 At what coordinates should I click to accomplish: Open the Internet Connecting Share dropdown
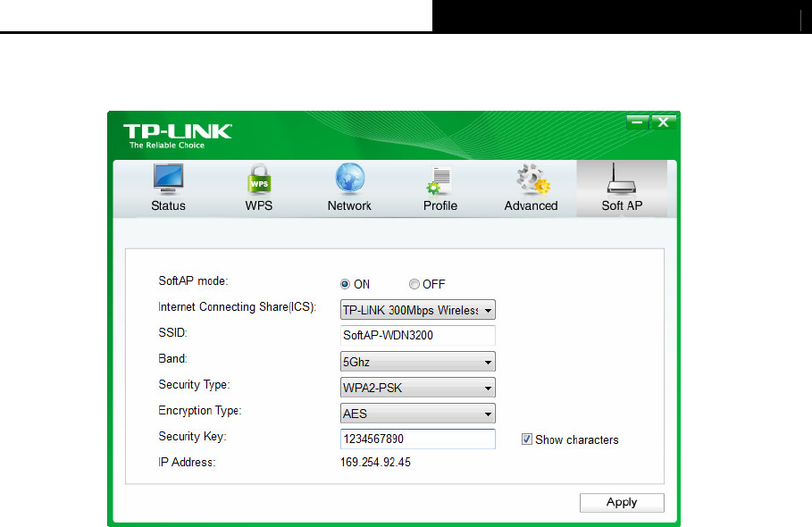point(418,310)
